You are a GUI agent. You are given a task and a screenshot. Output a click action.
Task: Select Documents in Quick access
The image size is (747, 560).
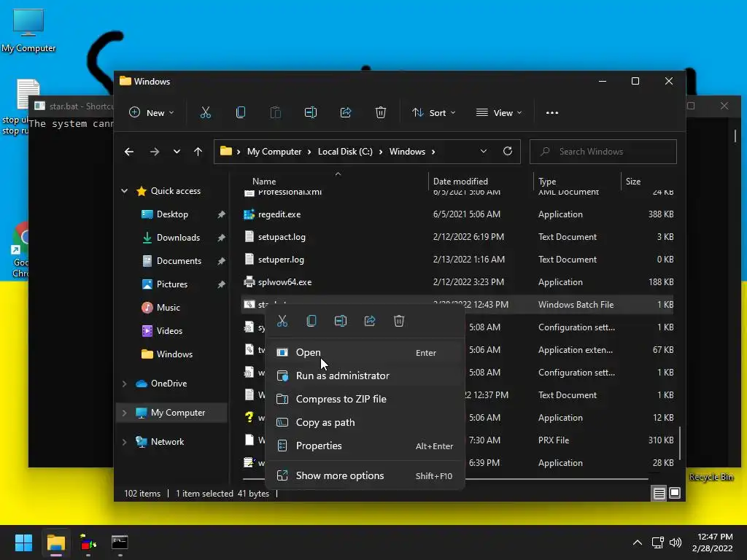coord(179,261)
